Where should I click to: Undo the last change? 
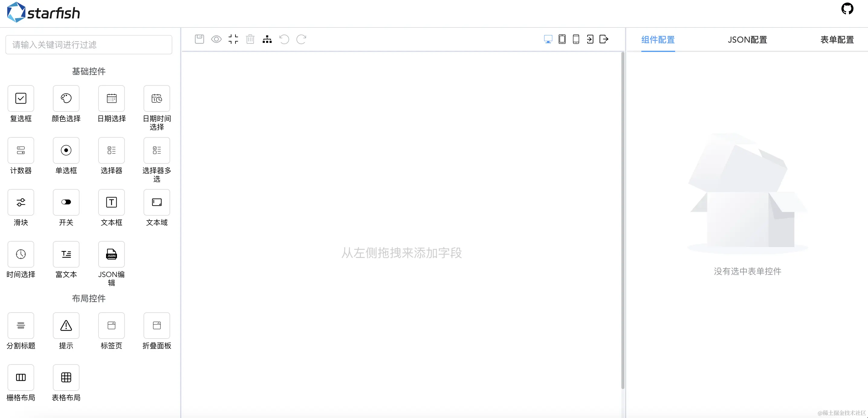point(284,39)
